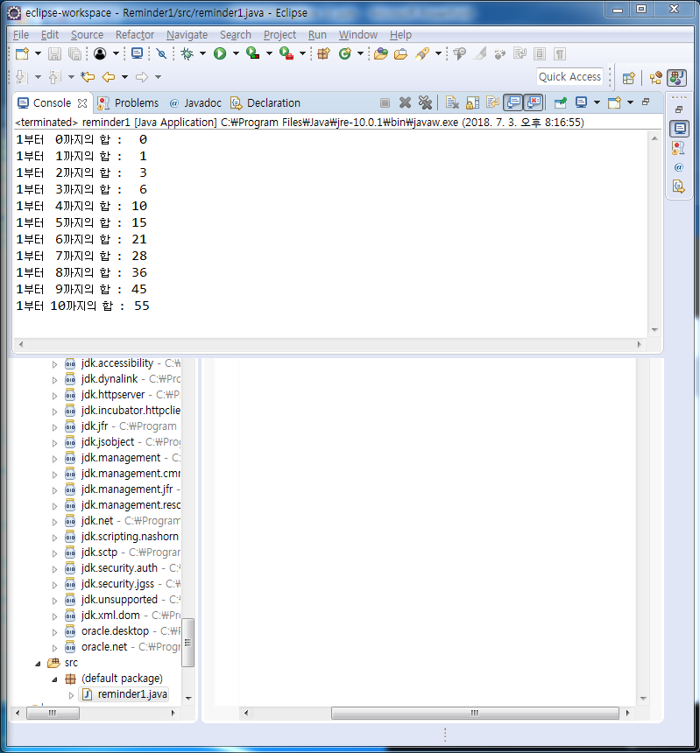This screenshot has width=700, height=753.
Task: Open the Open Console dropdown arrow
Action: click(630, 102)
